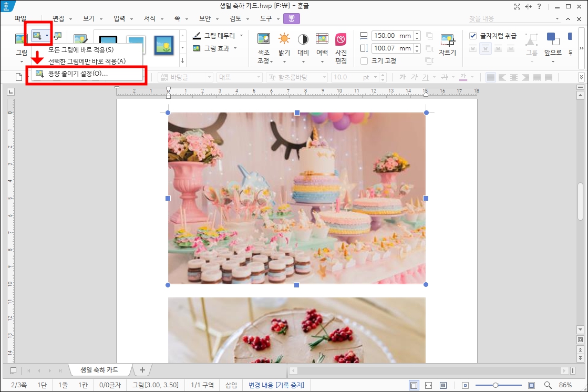Expand format toolbar overflow double chevron
Viewport: 588px width, 392px height.
[x=581, y=77]
